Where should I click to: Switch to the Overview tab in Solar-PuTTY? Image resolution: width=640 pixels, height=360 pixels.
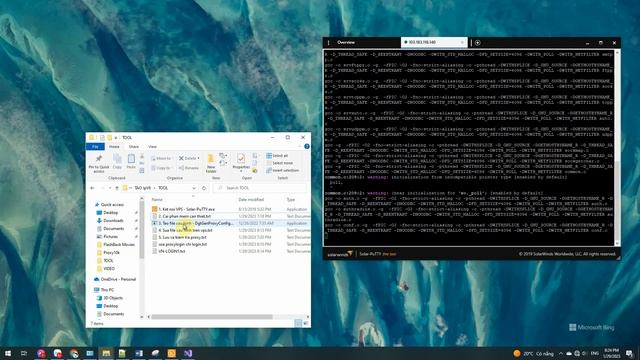tap(346, 42)
